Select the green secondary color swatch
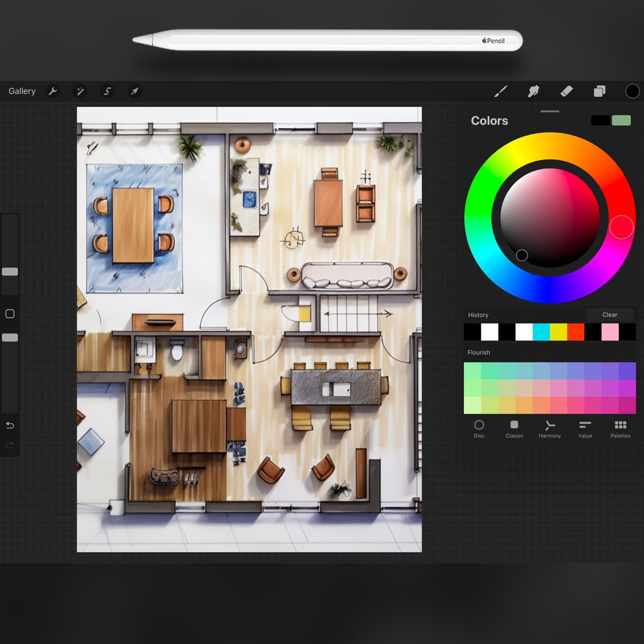This screenshot has width=644, height=644. click(x=621, y=120)
